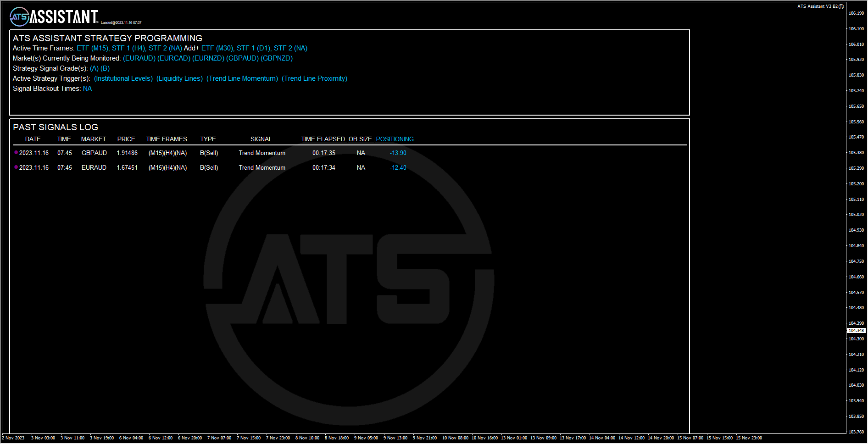Image resolution: width=868 pixels, height=444 pixels.
Task: Click the date of the GBPAUD signal row
Action: point(34,153)
